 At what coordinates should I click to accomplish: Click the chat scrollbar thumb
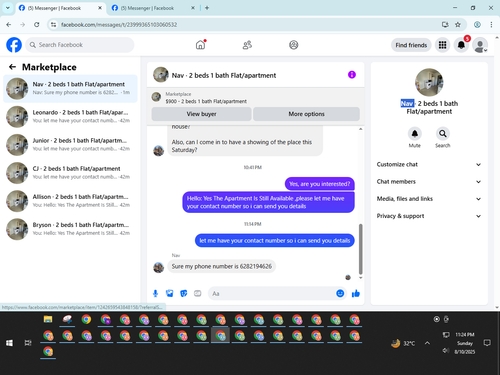[360, 249]
